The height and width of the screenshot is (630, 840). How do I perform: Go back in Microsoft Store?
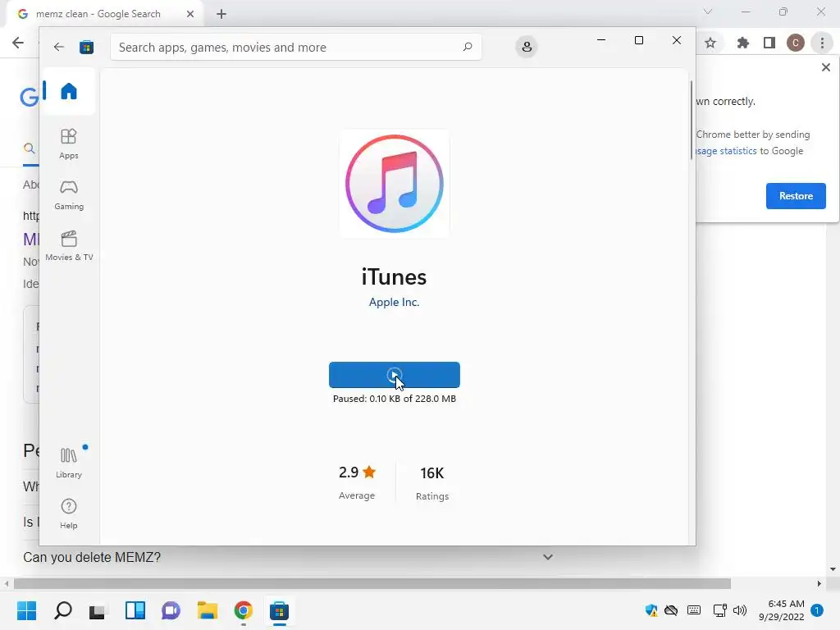point(59,47)
